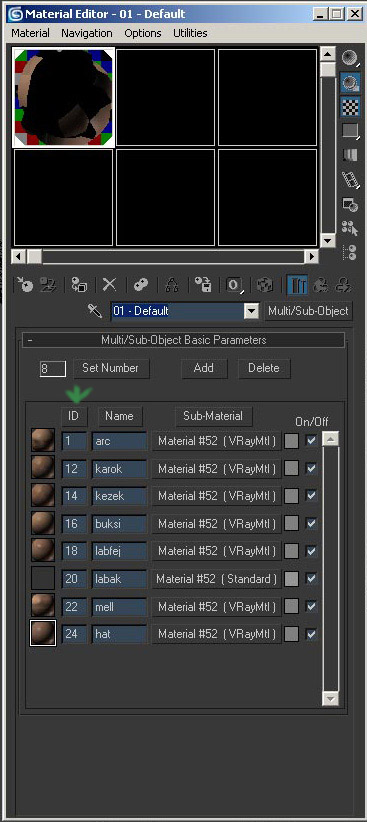367x822 pixels.
Task: Sort by the ID column button
Action: pos(73,416)
